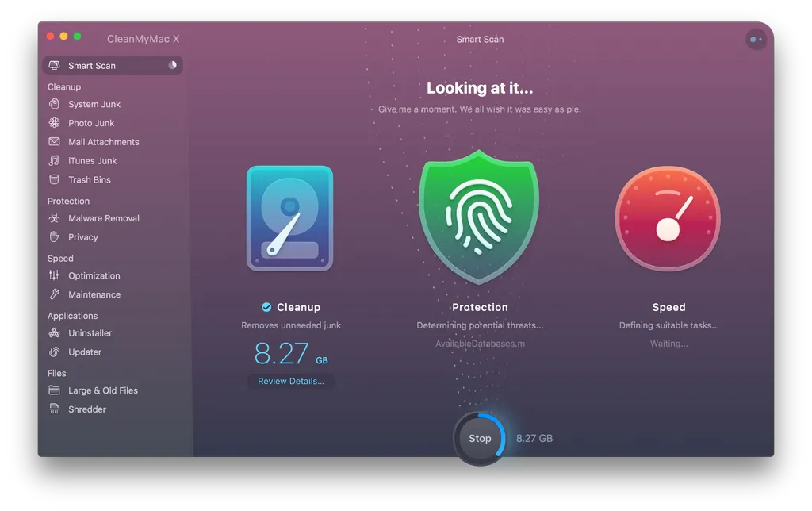Screen dimensions: 812x511
Task: Select Optimization under Speed
Action: (94, 275)
